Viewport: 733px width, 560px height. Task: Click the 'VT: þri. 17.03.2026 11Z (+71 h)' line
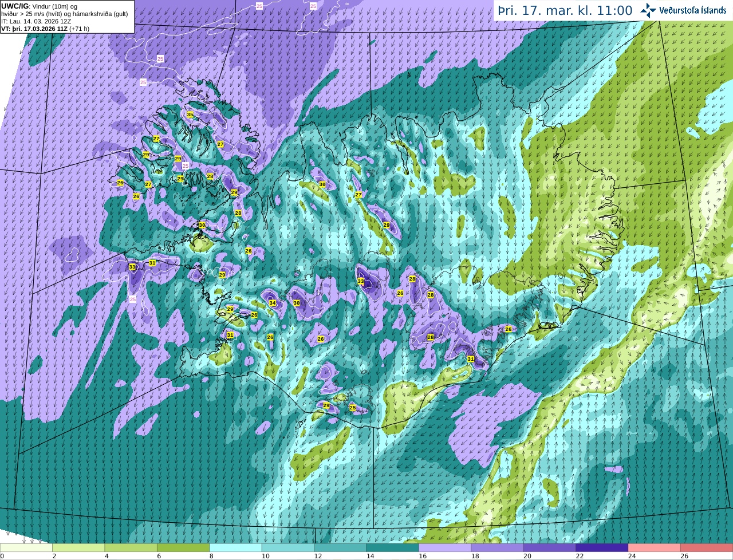click(45, 29)
